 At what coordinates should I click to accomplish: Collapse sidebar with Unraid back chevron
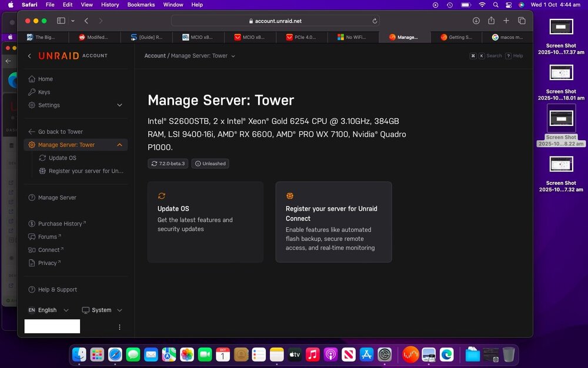(x=29, y=56)
